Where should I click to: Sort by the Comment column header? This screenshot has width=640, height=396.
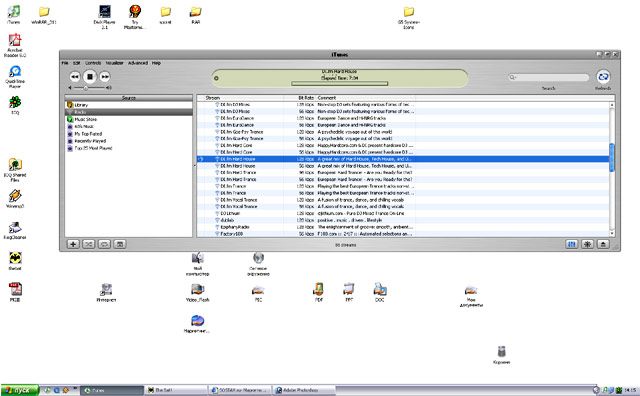point(365,98)
